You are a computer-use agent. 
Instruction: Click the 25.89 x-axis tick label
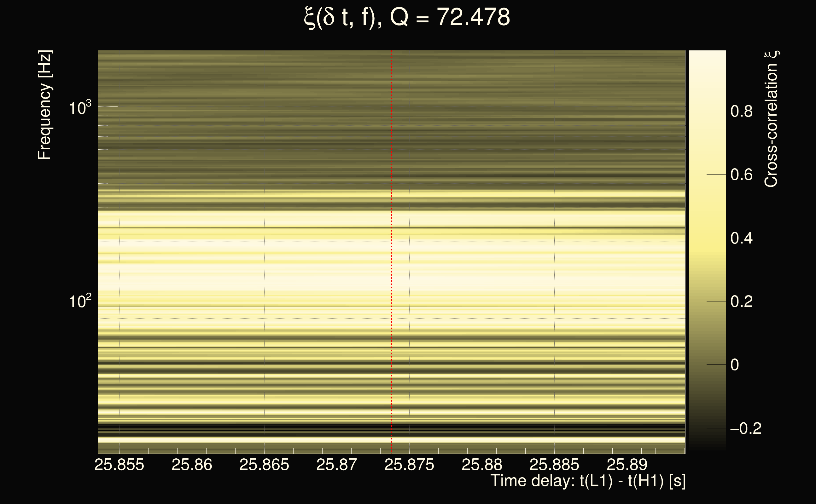click(x=627, y=465)
